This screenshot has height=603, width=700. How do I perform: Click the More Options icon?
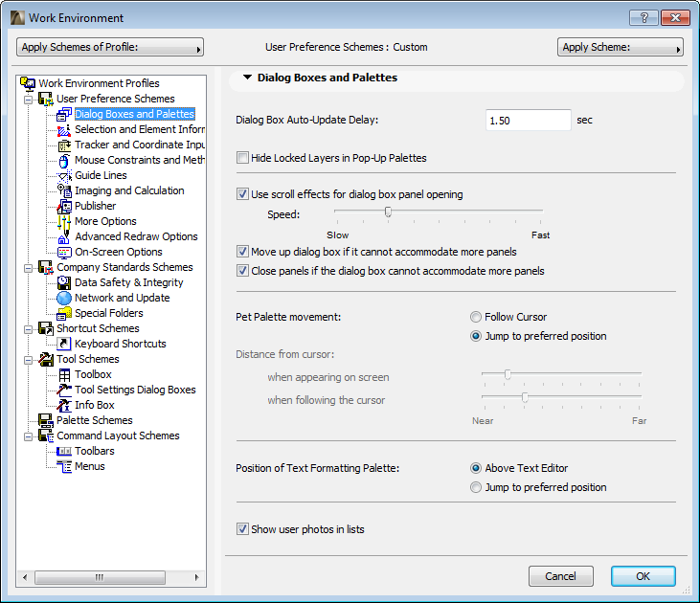[x=64, y=221]
